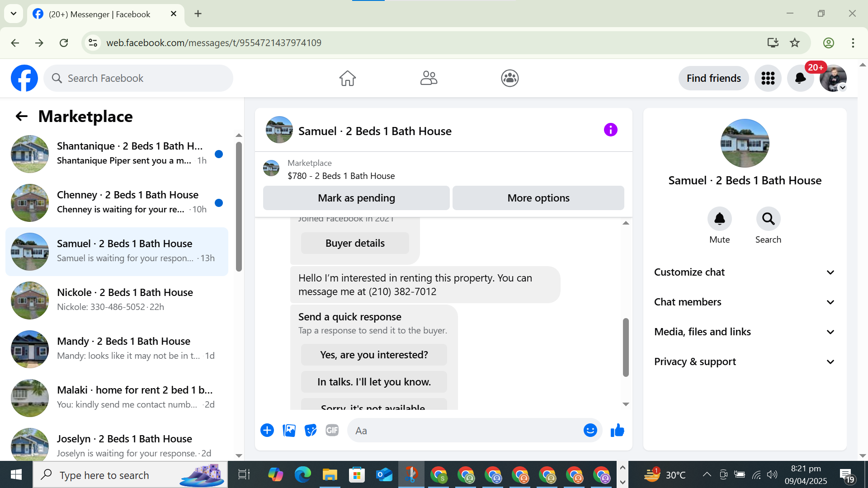Mark the listing as pending

[x=356, y=198]
